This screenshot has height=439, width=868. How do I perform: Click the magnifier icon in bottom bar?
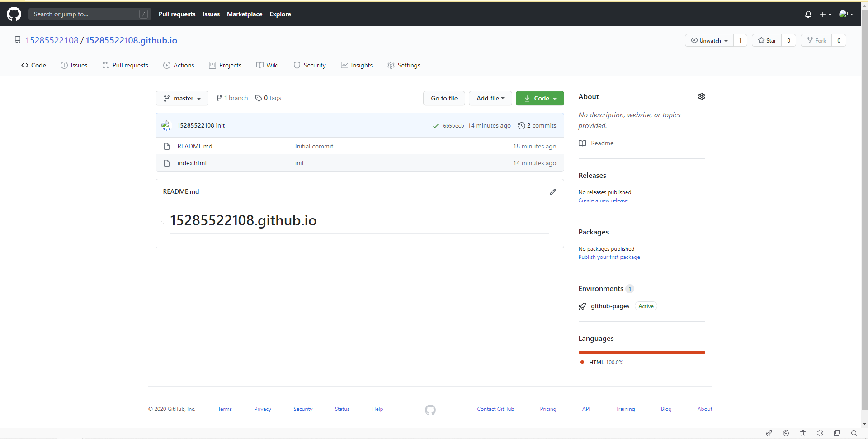point(854,433)
